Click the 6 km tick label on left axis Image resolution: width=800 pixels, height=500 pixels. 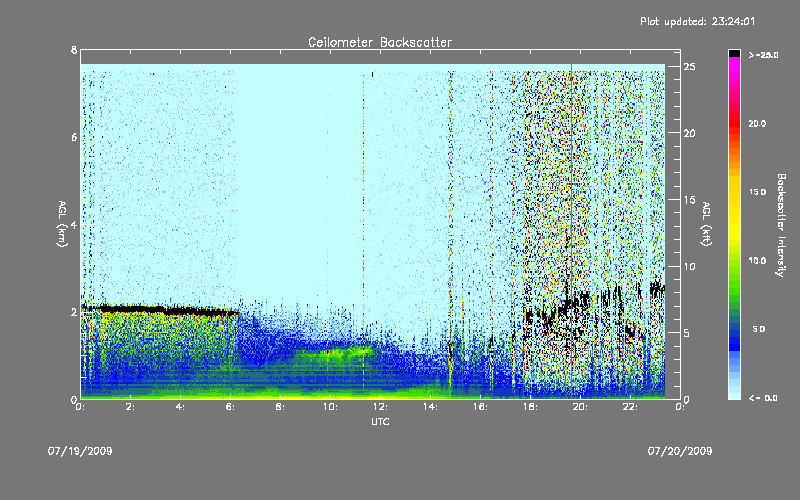(74, 137)
